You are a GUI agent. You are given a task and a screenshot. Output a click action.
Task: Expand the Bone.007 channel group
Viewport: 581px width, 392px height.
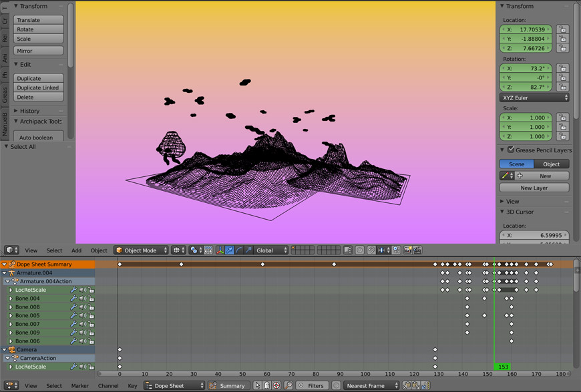(11, 325)
